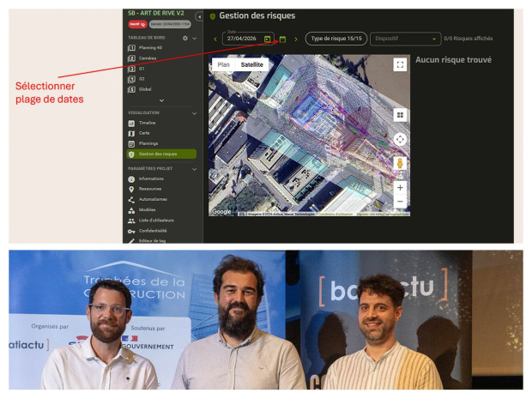This screenshot has height=399, width=532.
Task: Collapse the left sidebar arrow
Action: 199,16
